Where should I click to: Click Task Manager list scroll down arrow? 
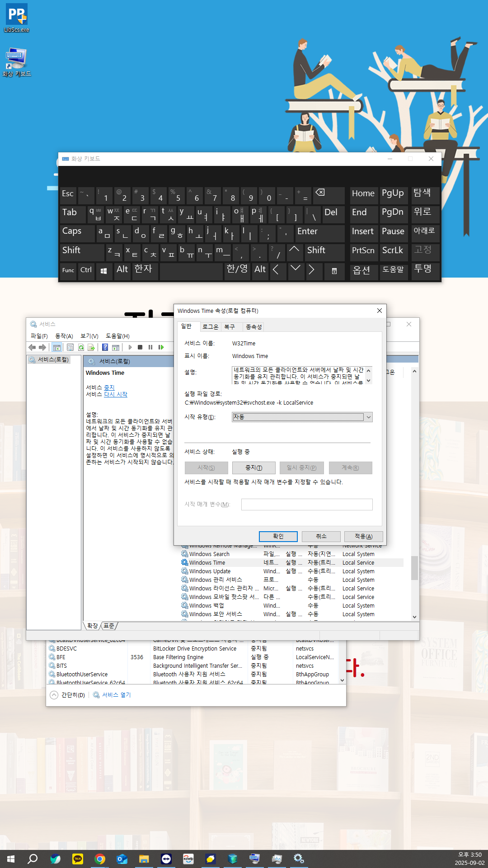point(342,680)
